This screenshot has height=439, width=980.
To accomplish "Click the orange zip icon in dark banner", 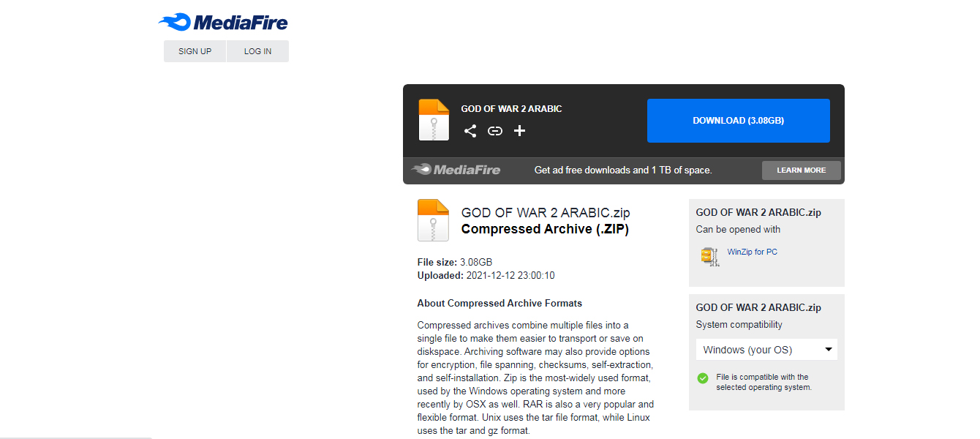I will [434, 120].
